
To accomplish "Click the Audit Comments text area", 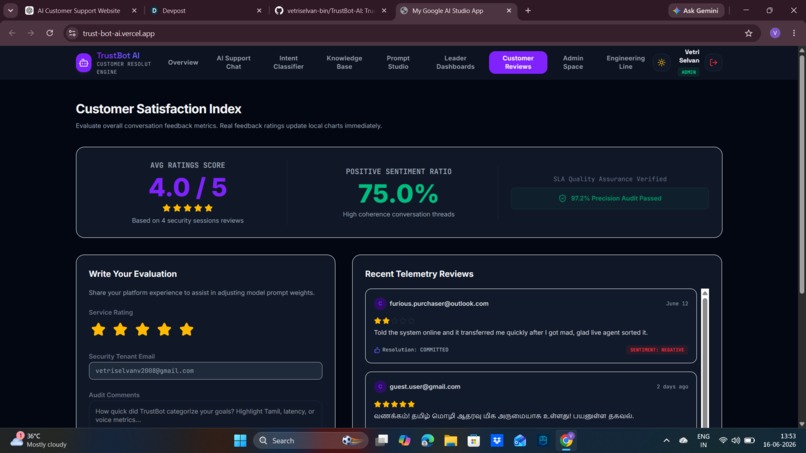I will tap(206, 414).
